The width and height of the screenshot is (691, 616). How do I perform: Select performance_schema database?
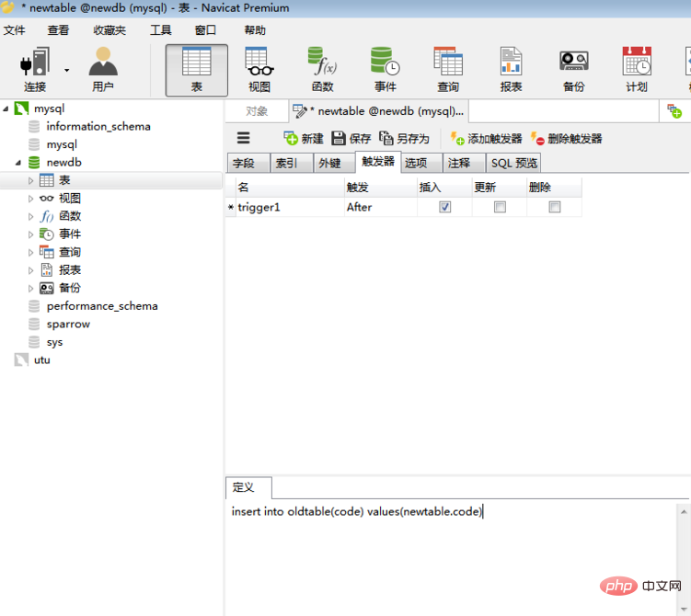pos(102,306)
